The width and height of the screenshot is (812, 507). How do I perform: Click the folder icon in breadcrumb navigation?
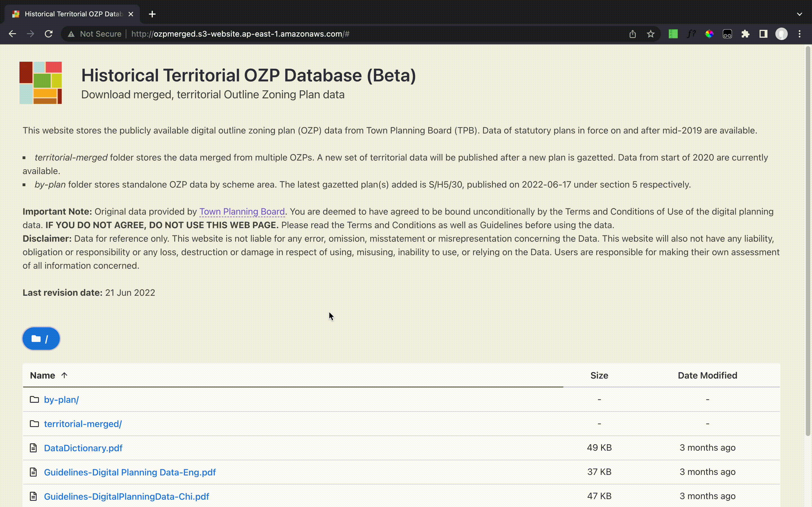[x=36, y=338]
